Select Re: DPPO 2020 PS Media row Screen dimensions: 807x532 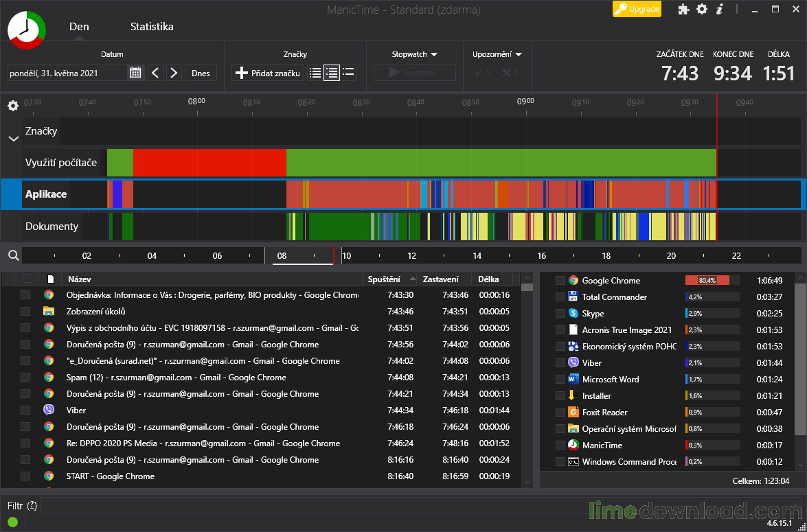coord(261,443)
